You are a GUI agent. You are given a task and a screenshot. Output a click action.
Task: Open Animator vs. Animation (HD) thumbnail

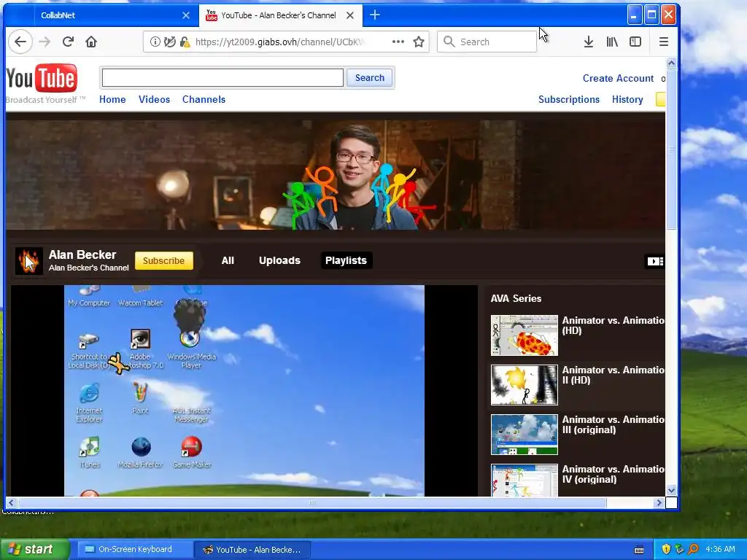coord(524,335)
